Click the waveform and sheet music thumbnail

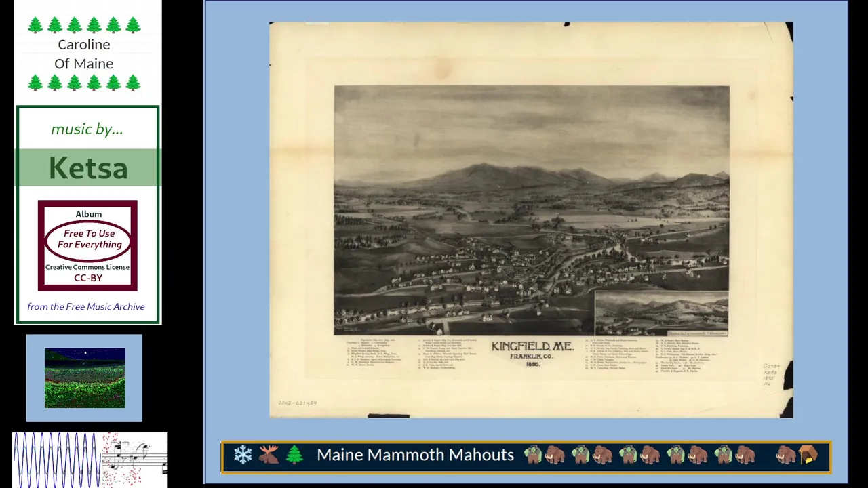pyautogui.click(x=90, y=460)
